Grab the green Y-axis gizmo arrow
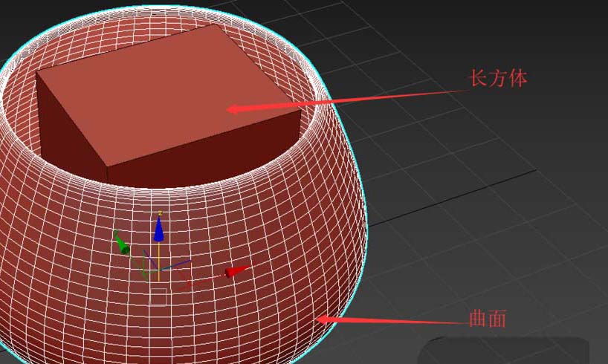The image size is (608, 364). coord(121,244)
